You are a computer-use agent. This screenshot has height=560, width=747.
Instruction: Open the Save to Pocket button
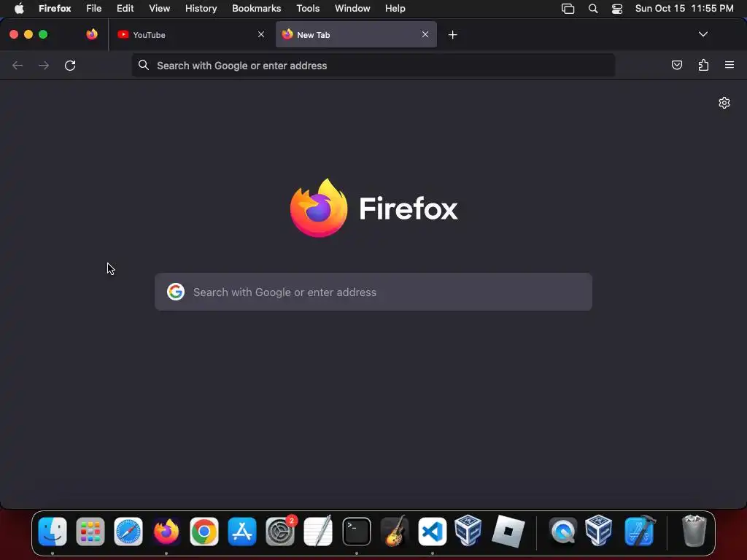point(676,65)
